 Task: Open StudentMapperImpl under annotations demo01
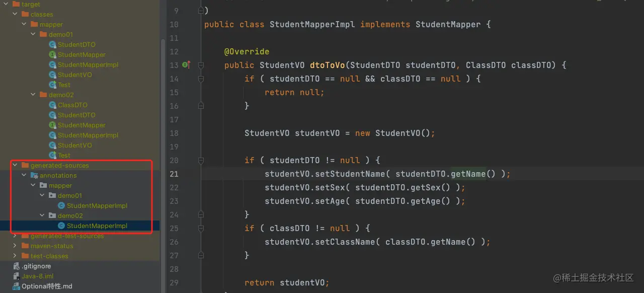pyautogui.click(x=97, y=205)
